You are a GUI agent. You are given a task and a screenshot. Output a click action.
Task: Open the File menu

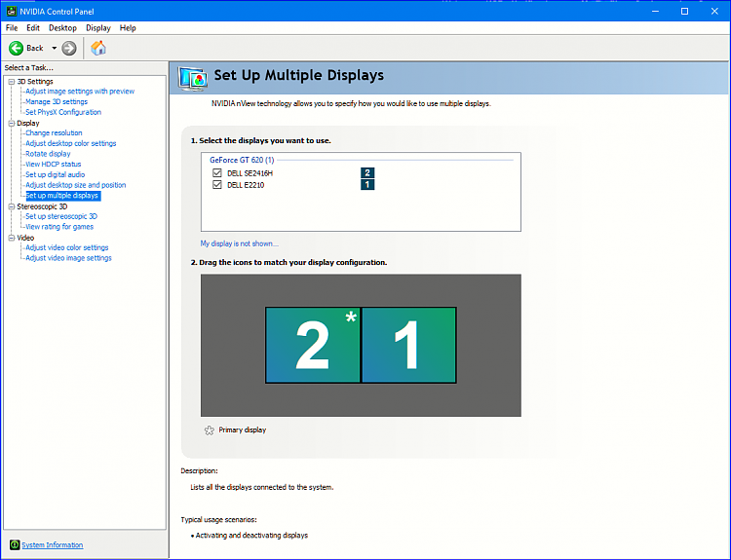point(12,28)
